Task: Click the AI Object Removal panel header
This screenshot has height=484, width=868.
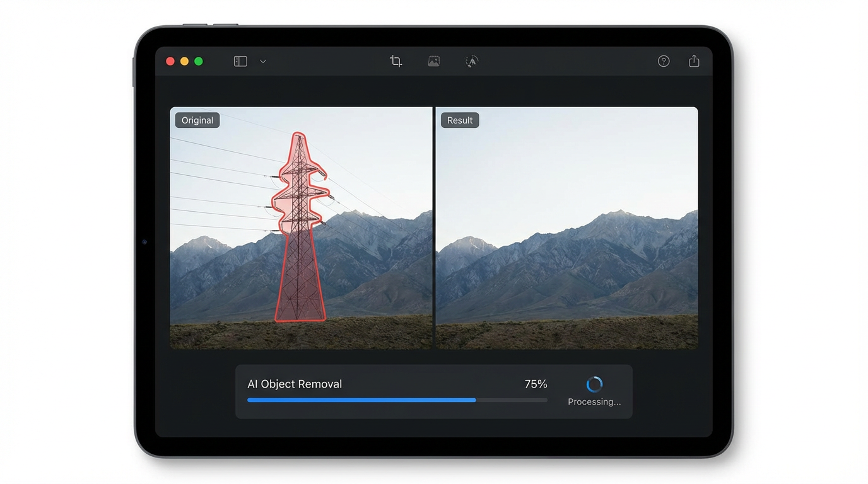Action: point(295,383)
